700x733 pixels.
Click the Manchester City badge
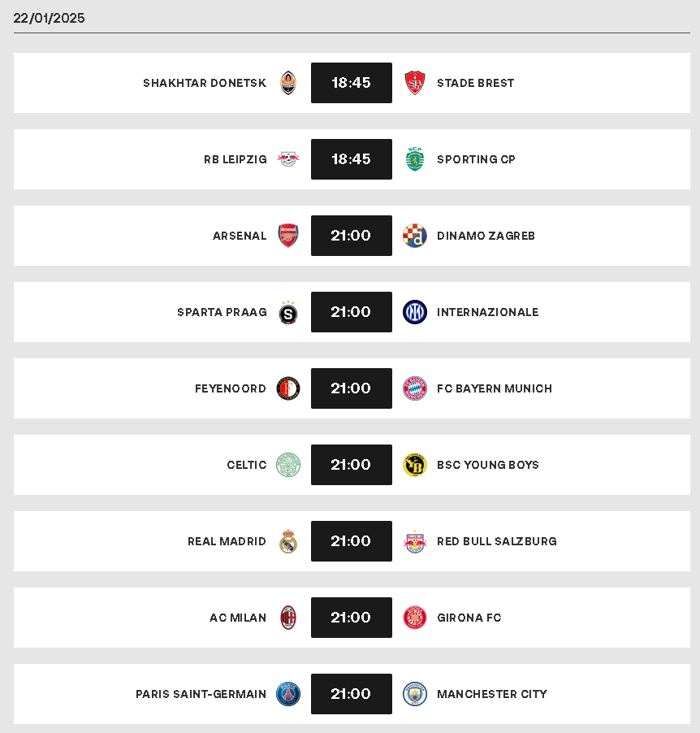click(414, 694)
